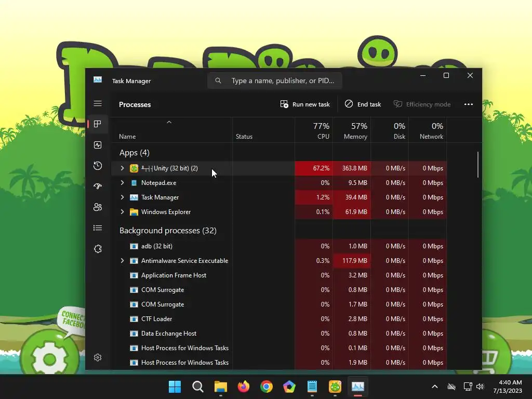Expand the Unity (32 bit) process group

[122, 168]
